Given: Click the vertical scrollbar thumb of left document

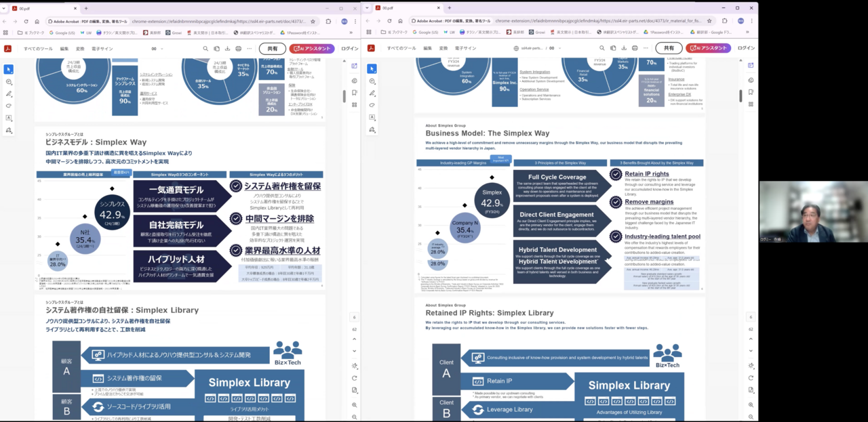Looking at the screenshot, I should (x=344, y=97).
